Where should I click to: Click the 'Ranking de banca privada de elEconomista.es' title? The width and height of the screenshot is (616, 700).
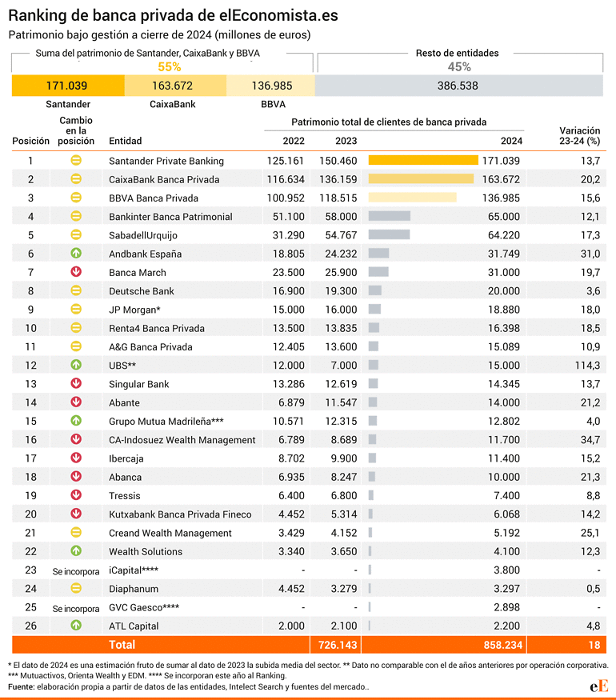173,16
